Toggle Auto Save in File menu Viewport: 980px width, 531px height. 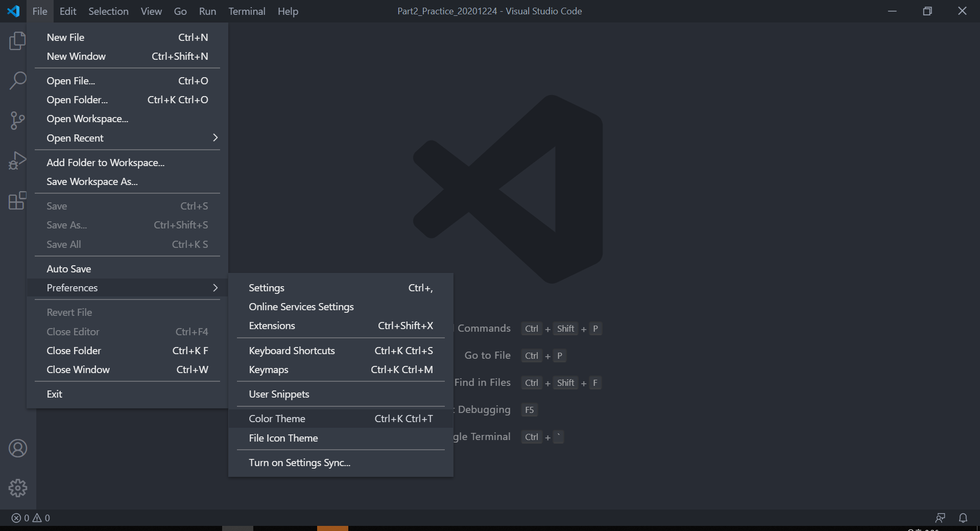click(x=127, y=269)
